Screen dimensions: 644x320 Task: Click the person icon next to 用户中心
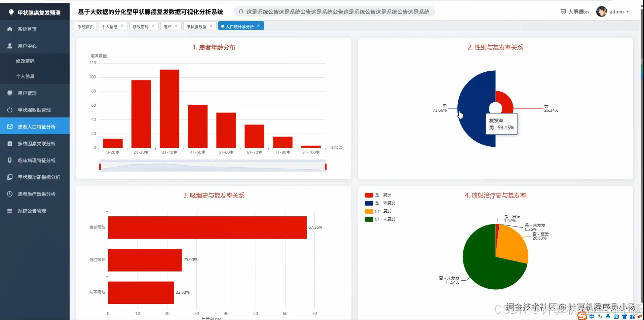(x=10, y=46)
